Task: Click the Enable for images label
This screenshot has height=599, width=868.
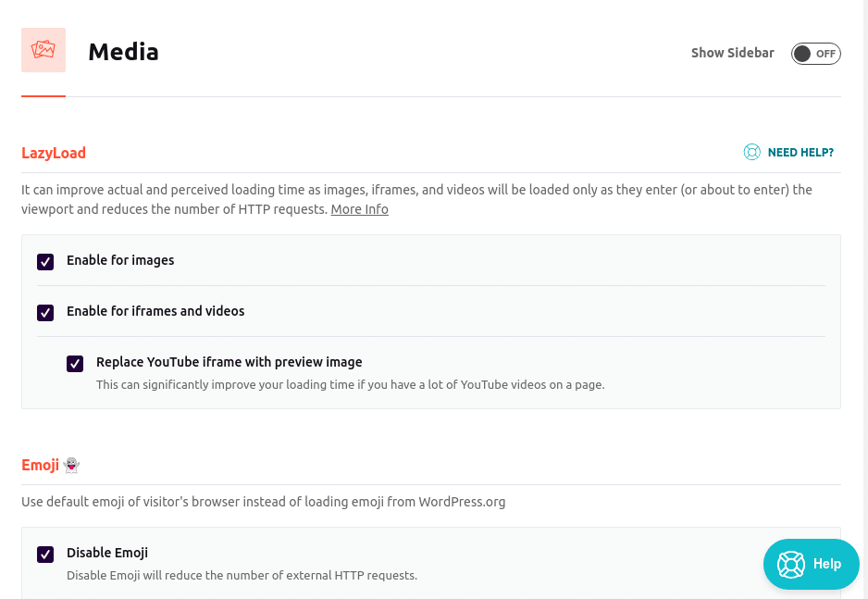Action: pos(120,260)
